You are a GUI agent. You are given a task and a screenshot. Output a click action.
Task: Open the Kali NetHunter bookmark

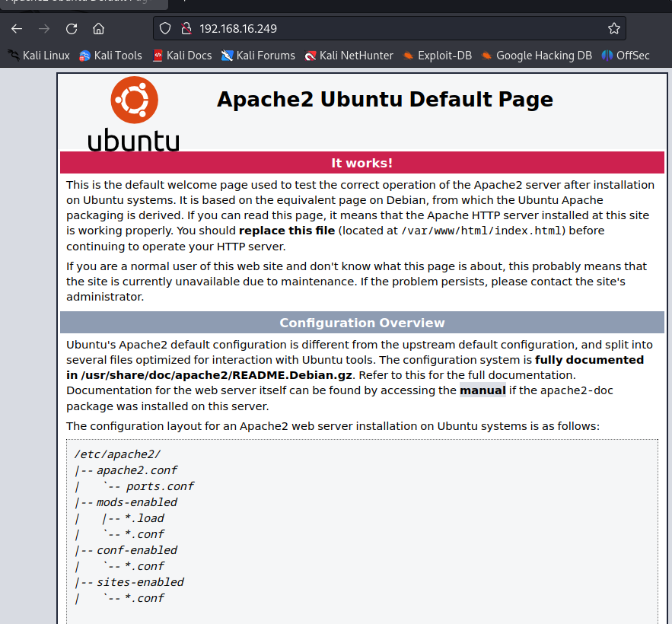pos(349,56)
